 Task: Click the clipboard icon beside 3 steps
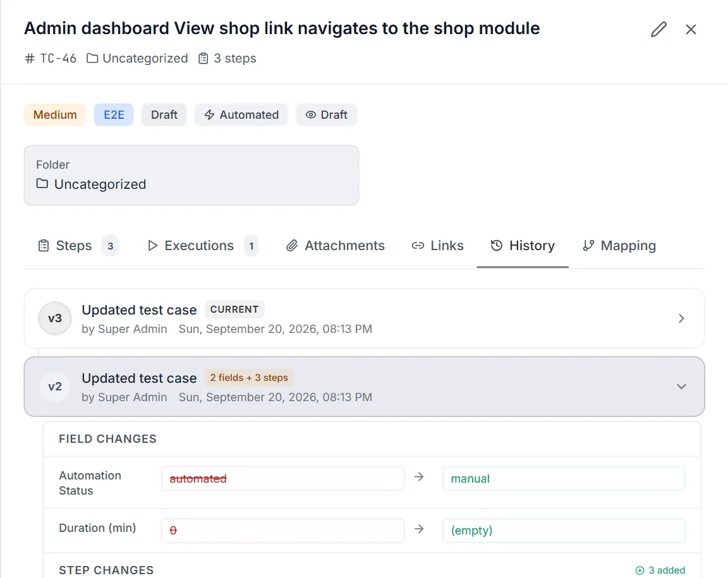point(203,59)
